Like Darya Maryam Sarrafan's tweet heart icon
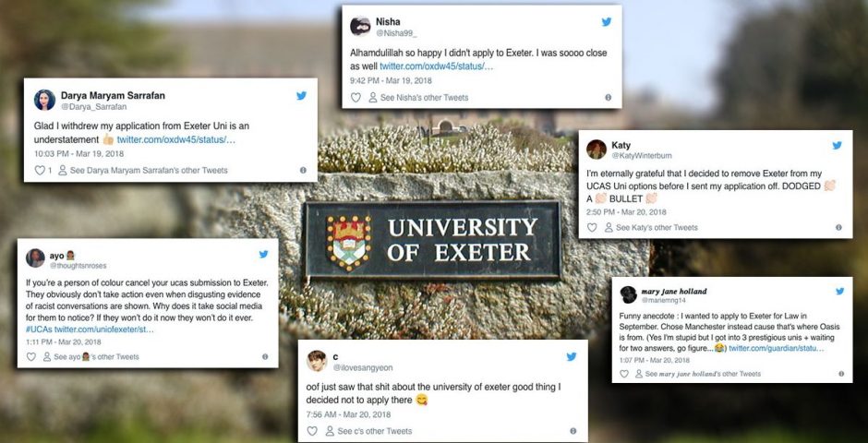The width and height of the screenshot is (868, 443). click(40, 171)
